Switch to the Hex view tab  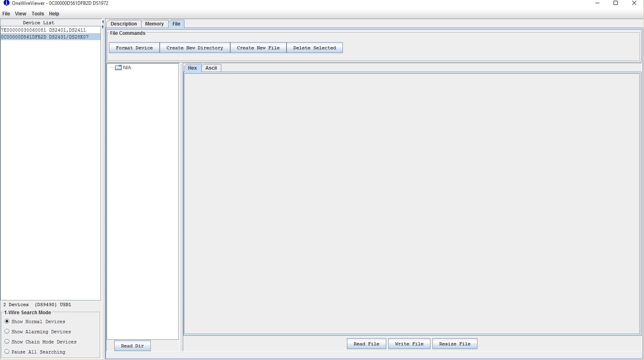193,68
